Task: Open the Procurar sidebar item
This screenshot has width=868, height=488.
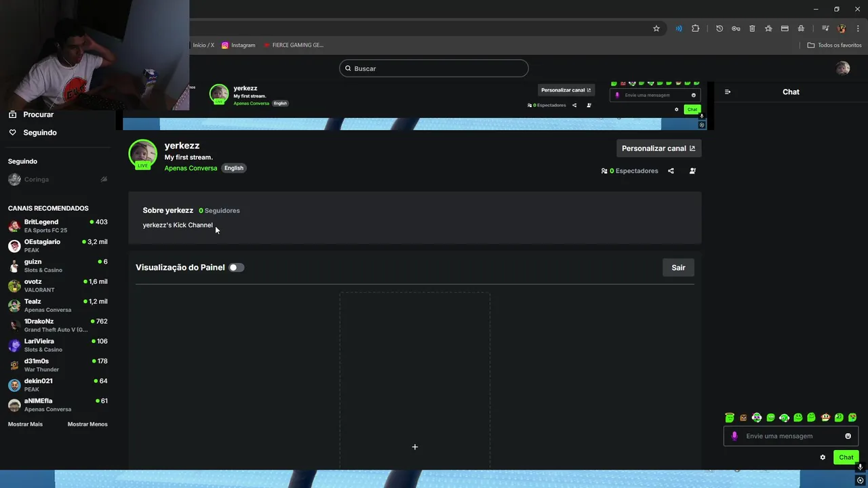Action: (x=31, y=115)
